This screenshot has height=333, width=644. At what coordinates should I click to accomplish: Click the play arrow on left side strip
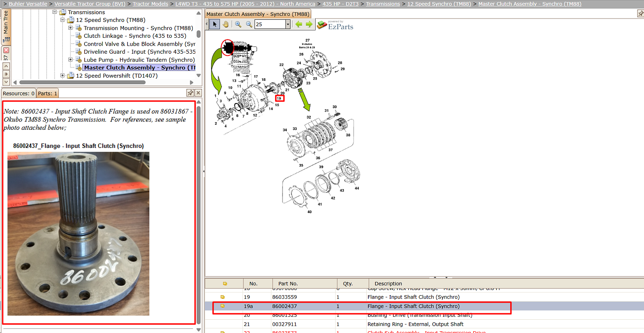6,74
